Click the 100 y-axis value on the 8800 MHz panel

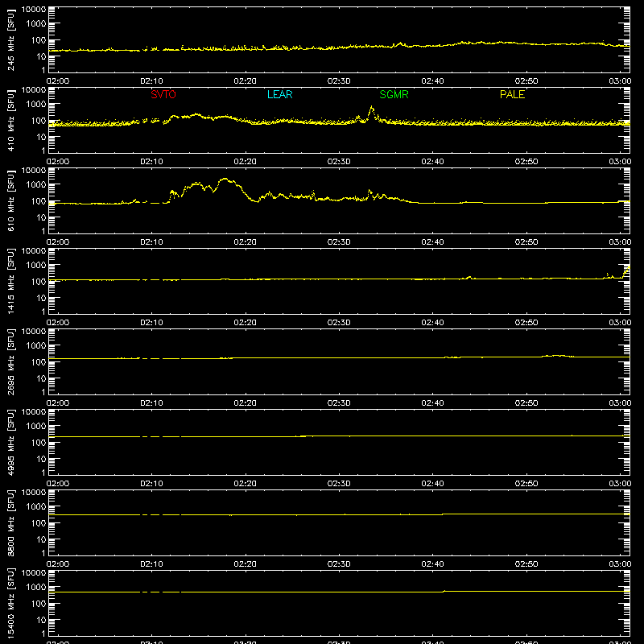tap(39, 523)
